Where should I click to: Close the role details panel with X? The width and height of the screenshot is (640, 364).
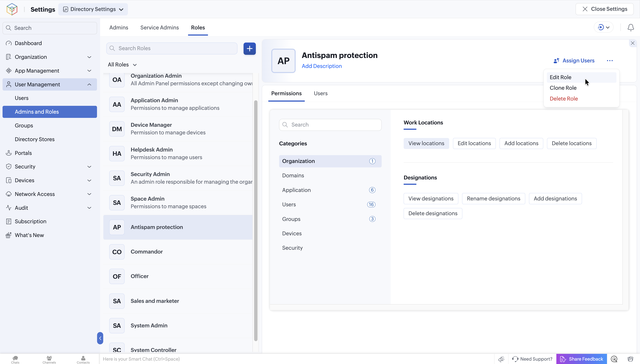click(x=633, y=43)
